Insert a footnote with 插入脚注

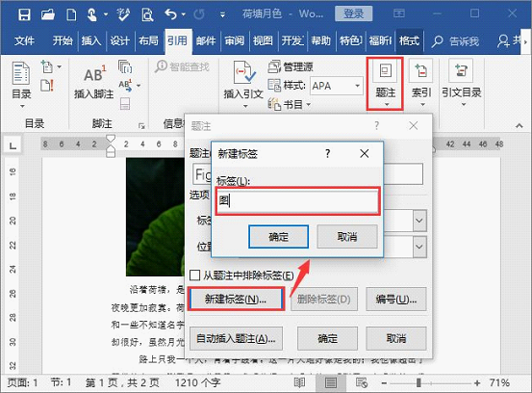pos(93,82)
